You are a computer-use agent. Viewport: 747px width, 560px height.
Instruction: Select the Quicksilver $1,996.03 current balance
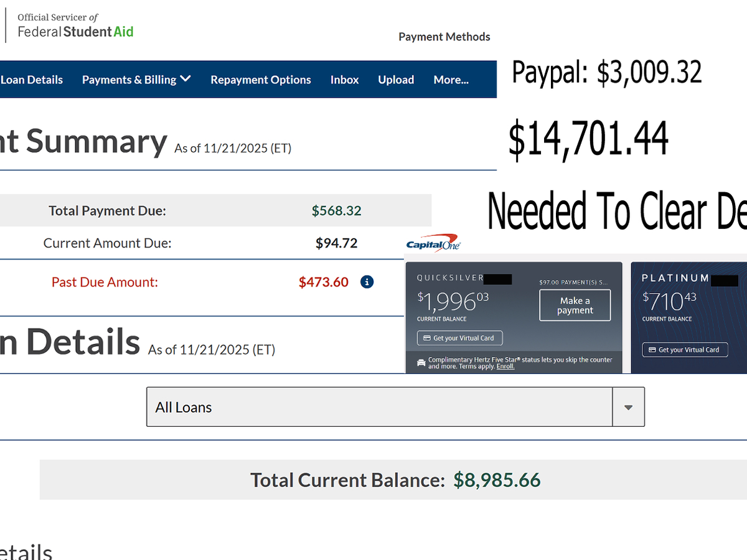(x=453, y=301)
